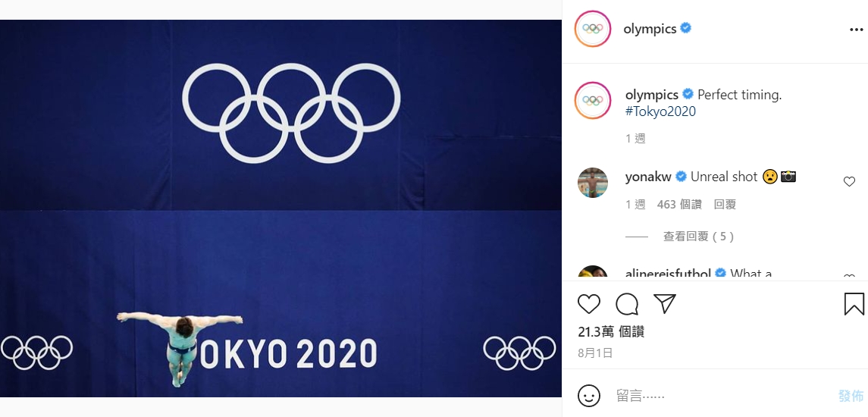The height and width of the screenshot is (417, 868).
Task: Open alinereisfutbol's profile avatar
Action: 593,274
